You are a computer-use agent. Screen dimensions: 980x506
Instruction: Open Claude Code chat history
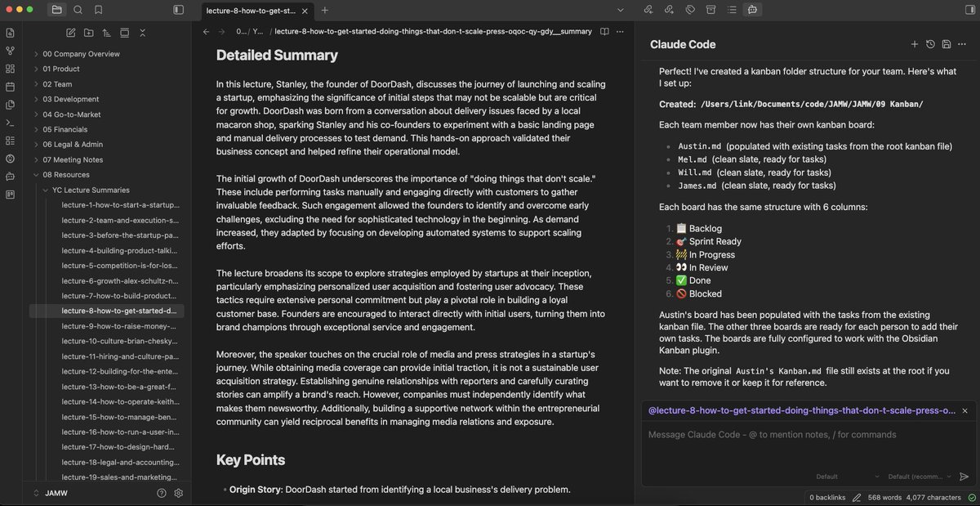tap(930, 44)
